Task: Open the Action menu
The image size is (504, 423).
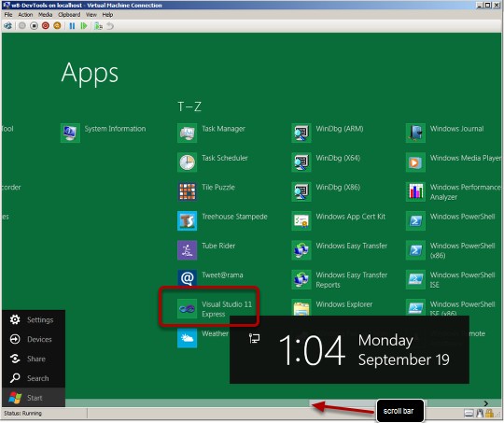Action: (x=25, y=15)
